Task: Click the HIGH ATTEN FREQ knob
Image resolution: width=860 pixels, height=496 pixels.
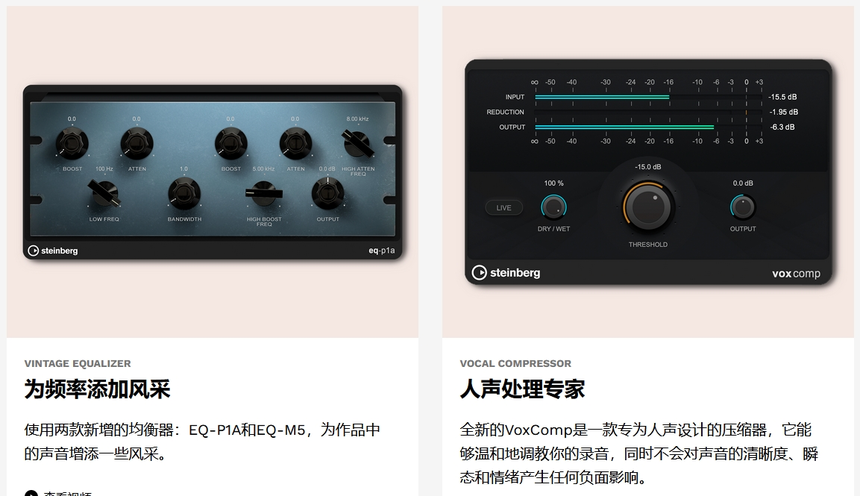Action: coord(358,143)
